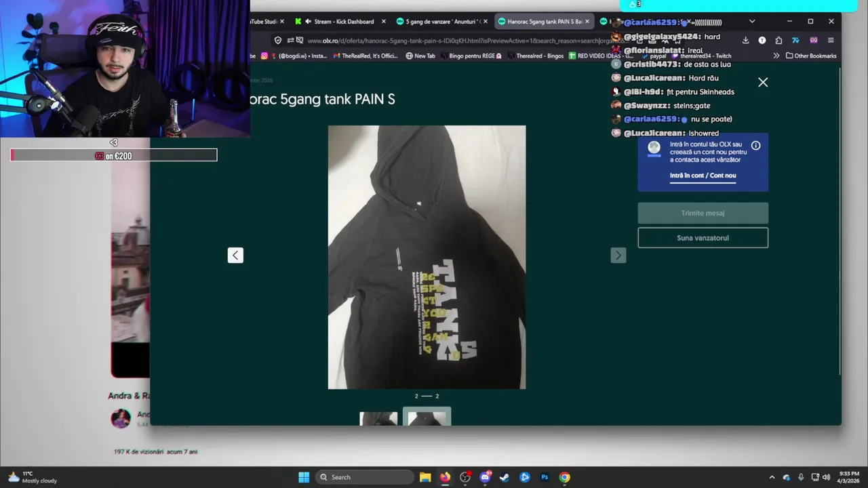This screenshot has width=868, height=488.
Task: Click the taskbar Search box
Action: 365,477
